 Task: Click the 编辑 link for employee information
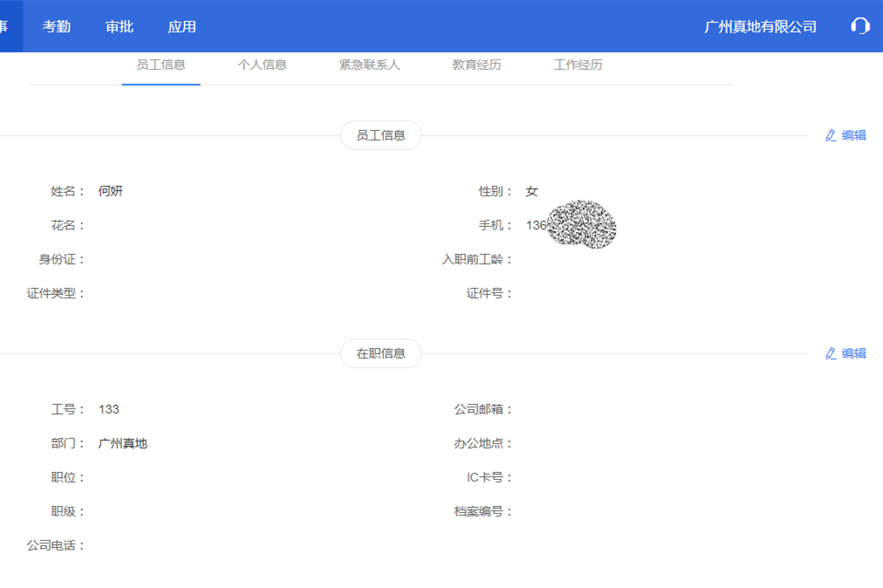click(852, 135)
